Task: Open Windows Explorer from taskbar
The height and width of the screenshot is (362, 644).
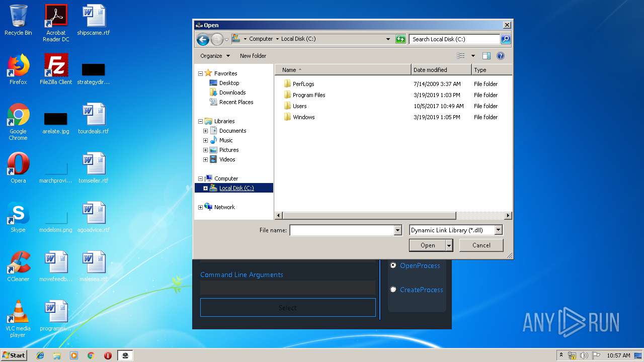Action: click(x=57, y=355)
